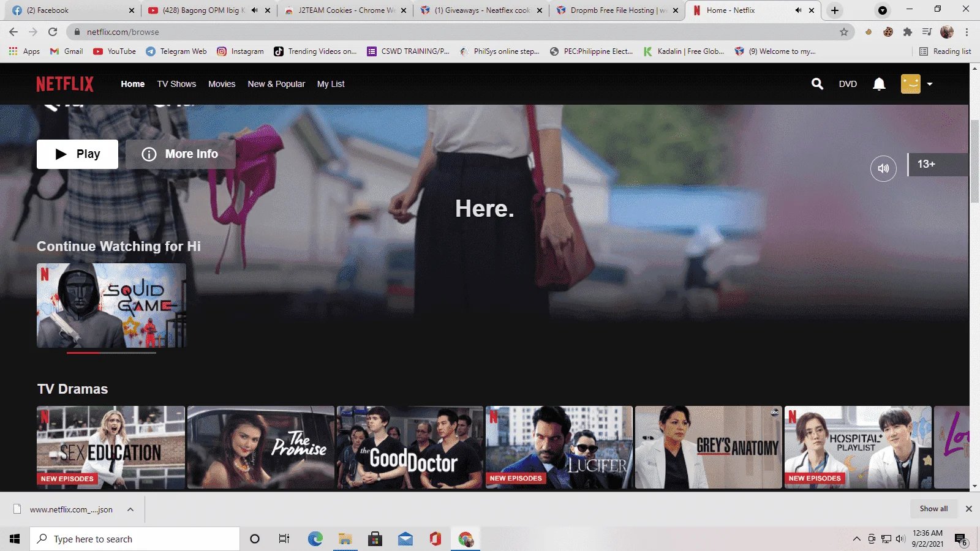This screenshot has width=980, height=551.
Task: Open the Windows Start menu
Action: click(x=15, y=539)
